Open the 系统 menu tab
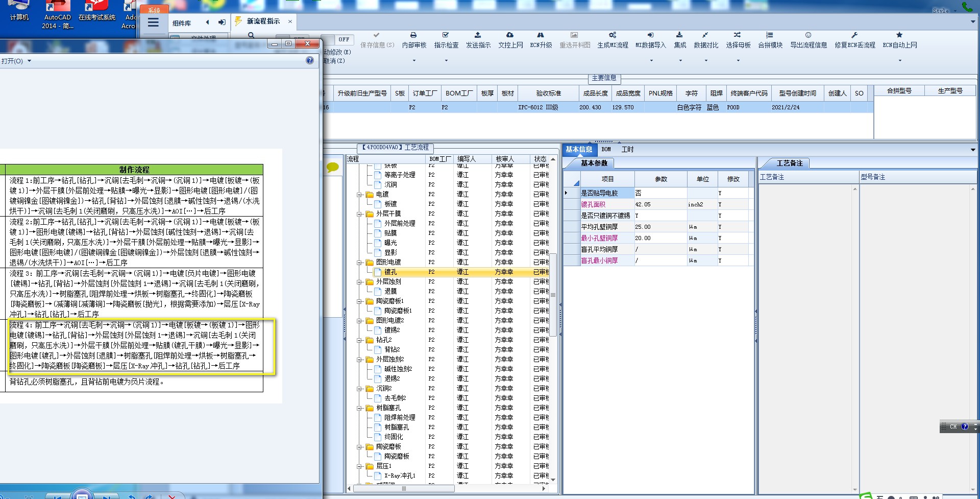Viewport: 980px width, 499px height. pos(154,10)
